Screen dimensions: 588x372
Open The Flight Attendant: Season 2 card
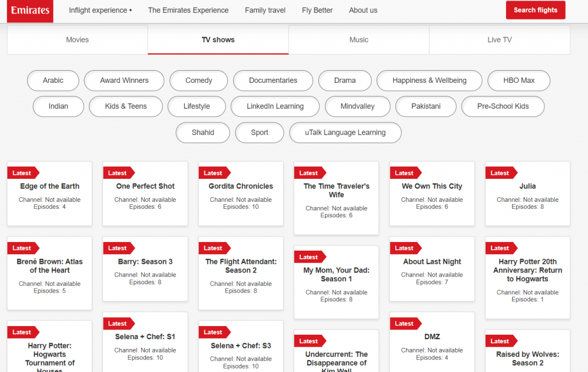coord(241,273)
